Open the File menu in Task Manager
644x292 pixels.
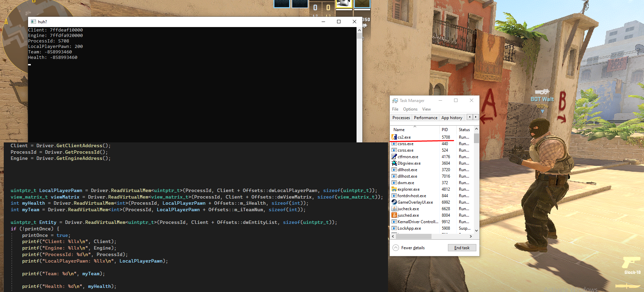point(395,109)
